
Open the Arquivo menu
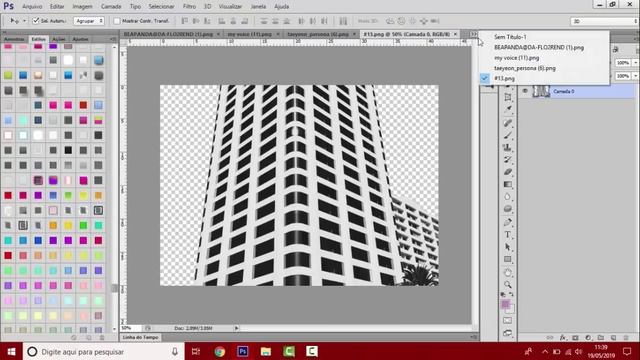32,7
